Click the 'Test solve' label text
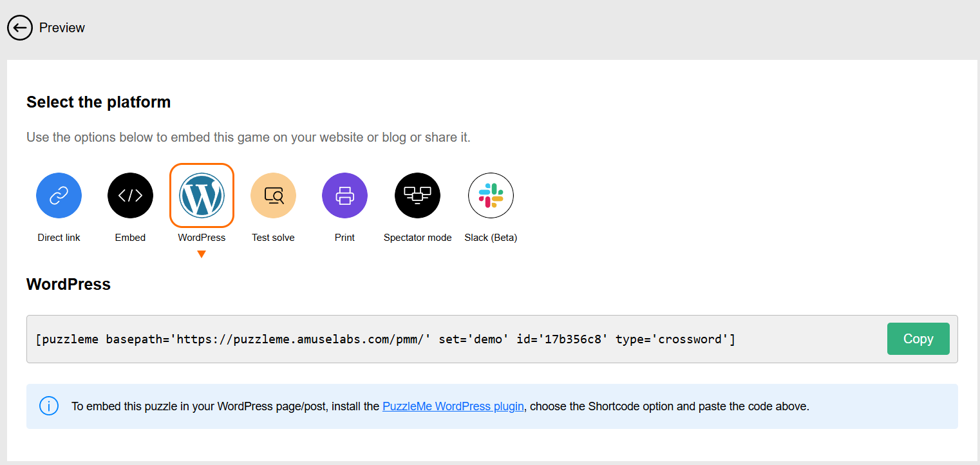 (x=273, y=238)
